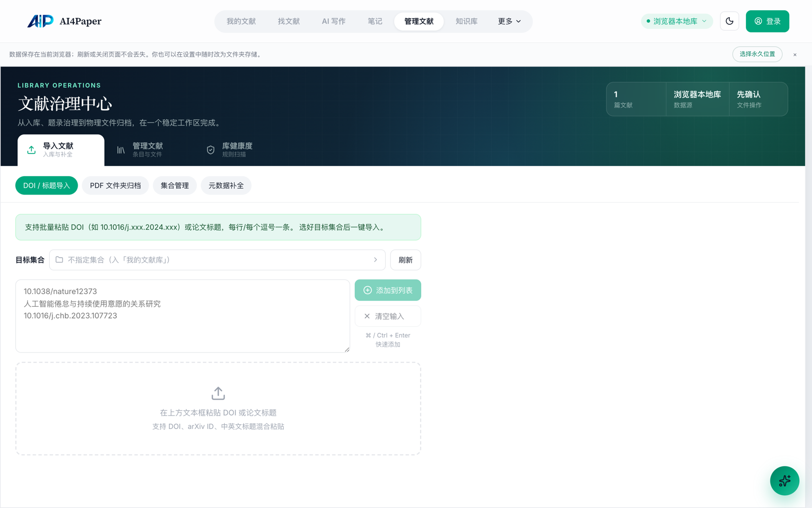Open AI 写作 navigation item
The image size is (812, 508).
click(x=333, y=21)
